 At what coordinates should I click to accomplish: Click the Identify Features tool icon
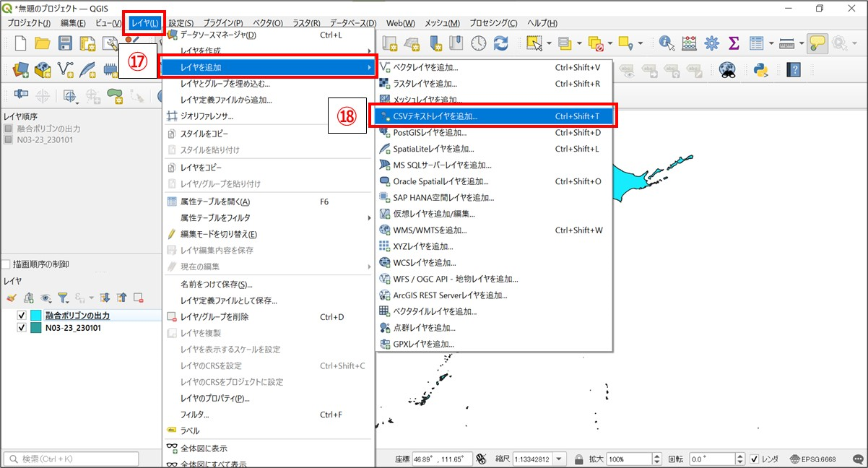pyautogui.click(x=666, y=44)
